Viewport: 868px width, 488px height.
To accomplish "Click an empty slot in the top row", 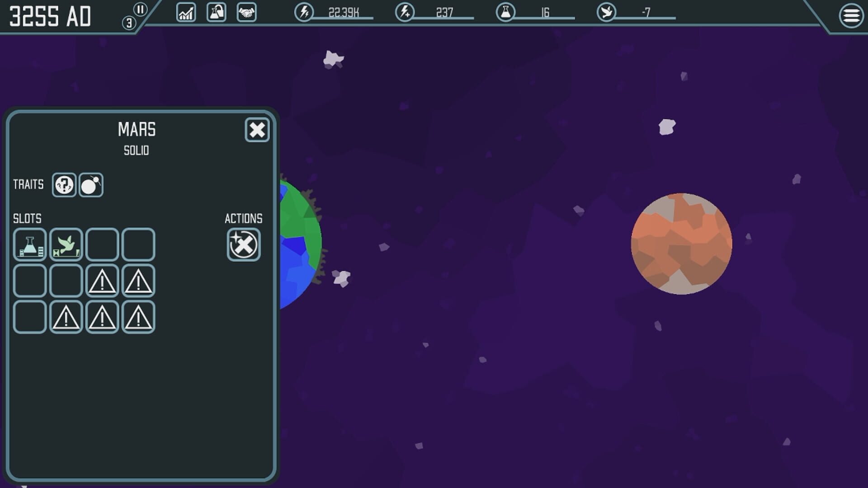I will click(102, 244).
